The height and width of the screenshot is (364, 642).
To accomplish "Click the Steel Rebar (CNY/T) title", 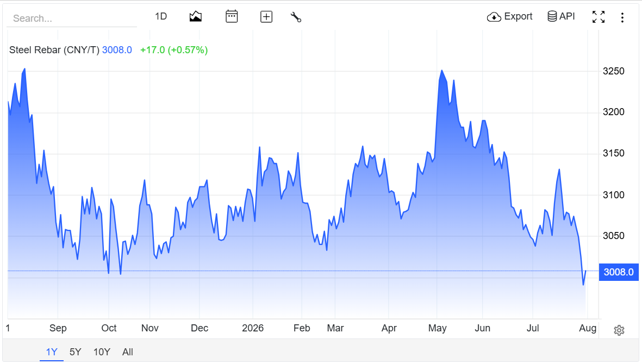I will (54, 50).
